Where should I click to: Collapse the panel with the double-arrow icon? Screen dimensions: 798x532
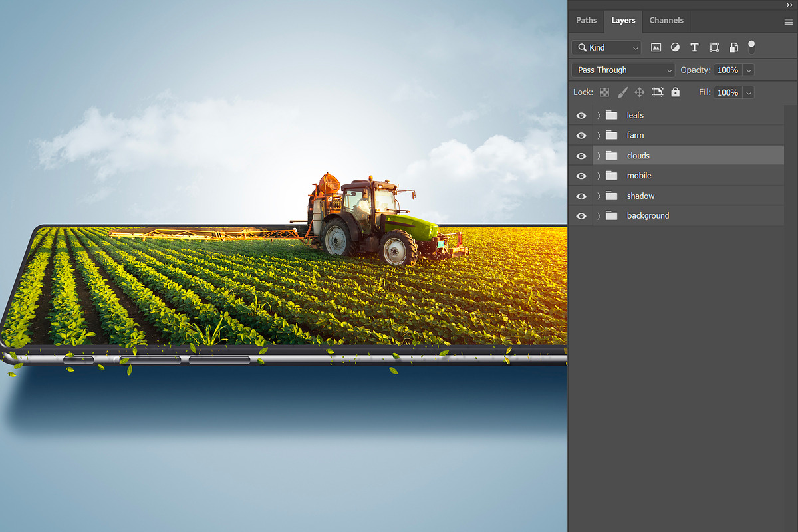tap(789, 5)
